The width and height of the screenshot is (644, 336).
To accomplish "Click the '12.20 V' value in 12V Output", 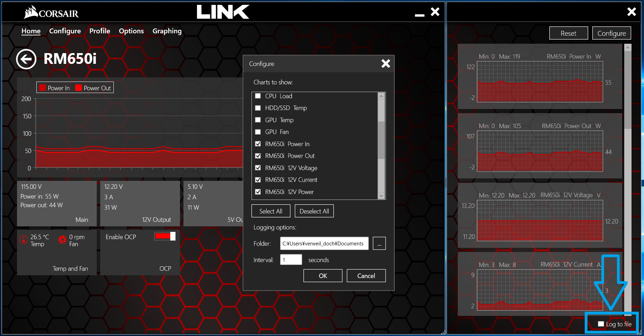I will pos(113,187).
